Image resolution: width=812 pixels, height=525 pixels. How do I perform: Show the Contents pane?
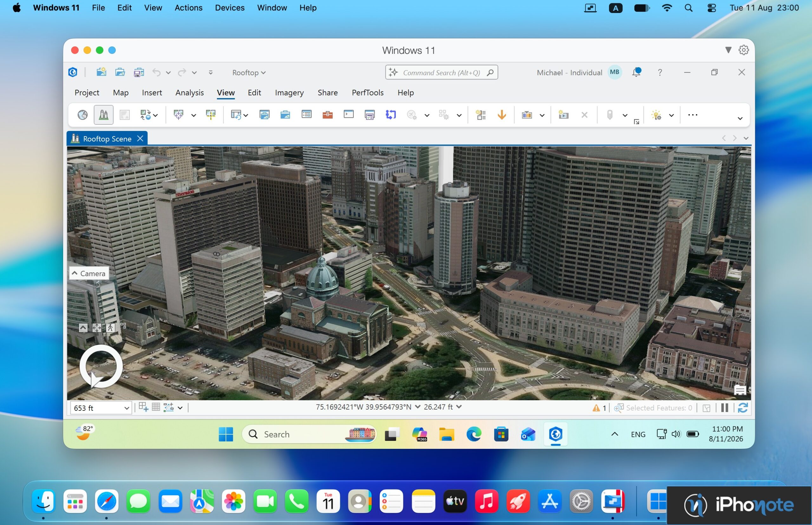pyautogui.click(x=306, y=115)
